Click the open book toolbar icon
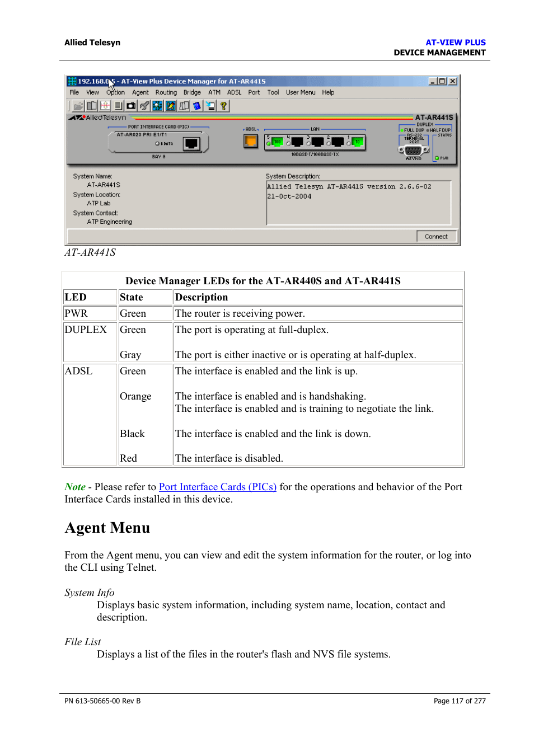The width and height of the screenshot is (534, 756). (92, 106)
